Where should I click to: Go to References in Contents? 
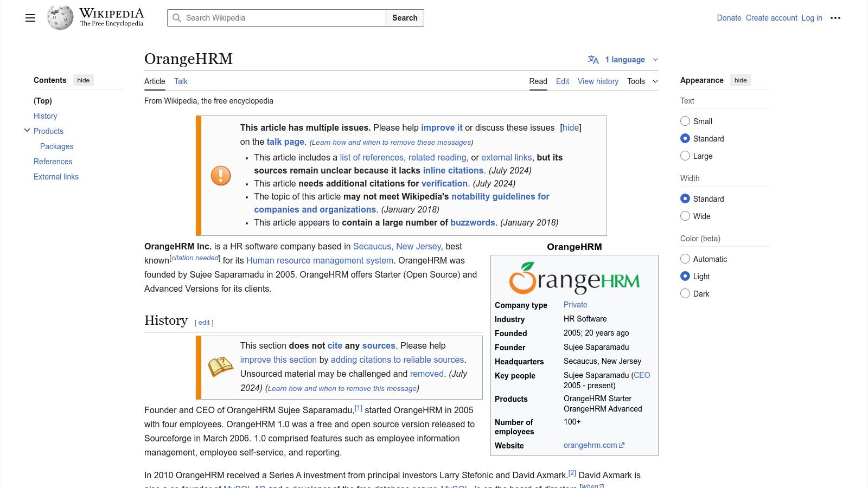pos(53,162)
